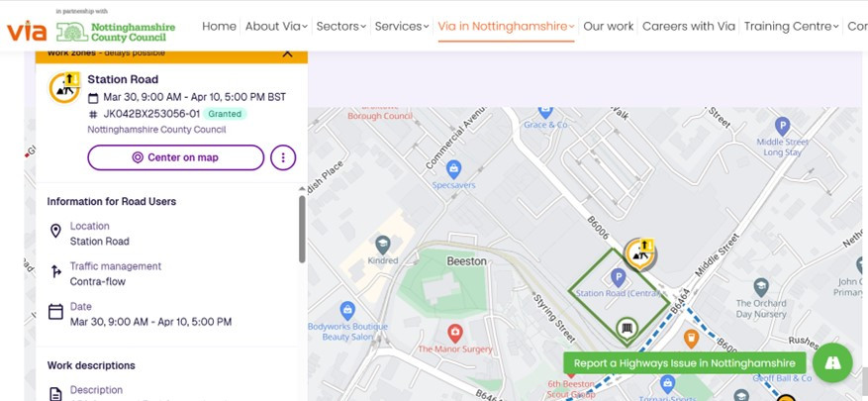Image resolution: width=868 pixels, height=401 pixels.
Task: Click The Manor Surgery map marker
Action: (x=454, y=332)
